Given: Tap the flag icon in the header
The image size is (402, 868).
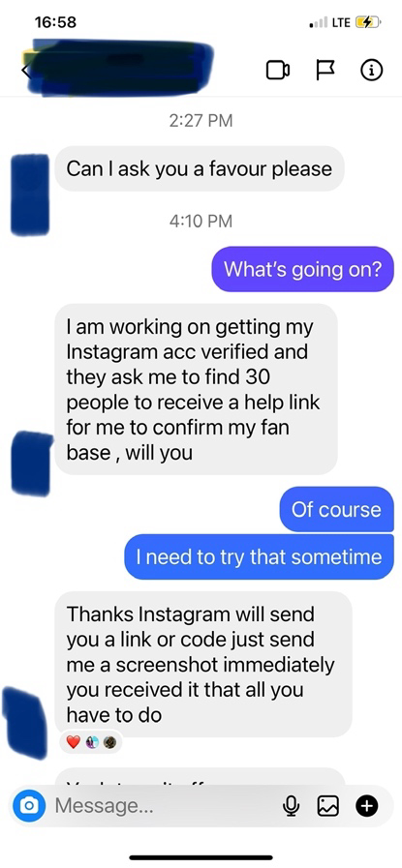Looking at the screenshot, I should tap(325, 71).
